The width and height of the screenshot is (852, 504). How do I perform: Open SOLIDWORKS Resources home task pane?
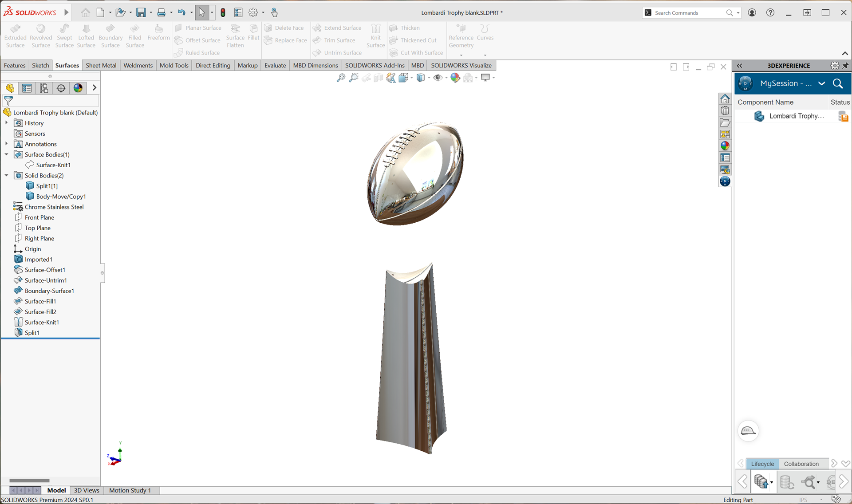[x=725, y=99]
